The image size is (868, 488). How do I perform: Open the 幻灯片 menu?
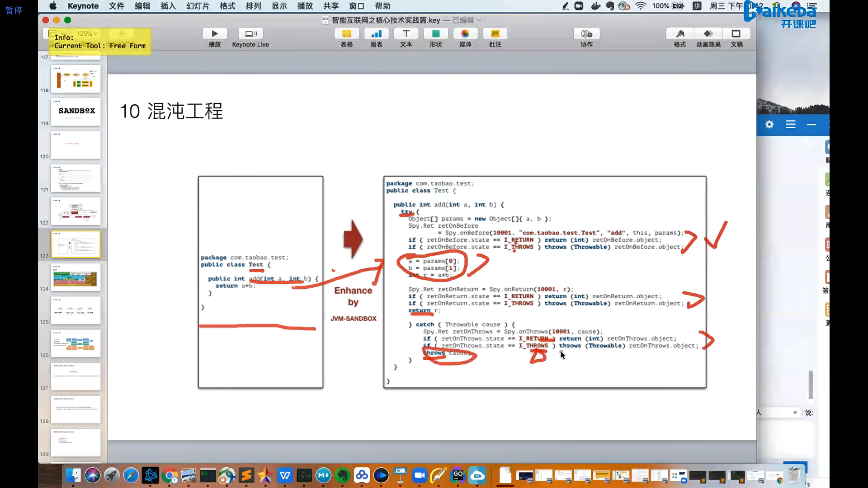pyautogui.click(x=198, y=6)
